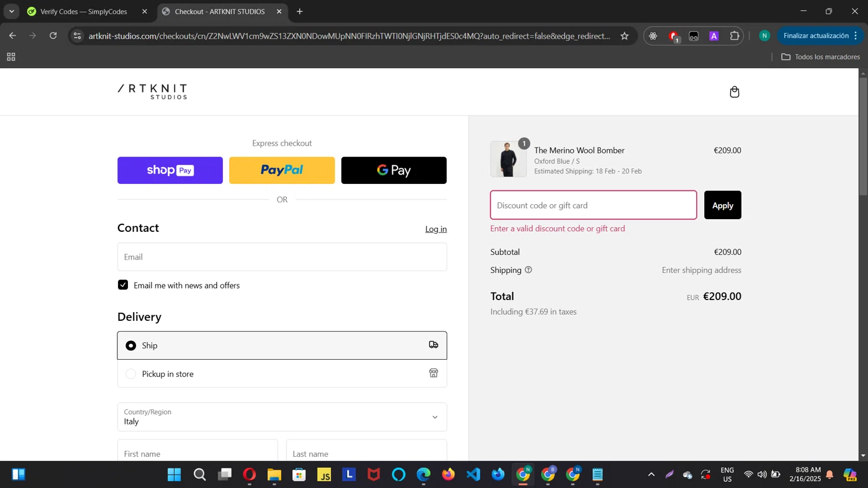Open Microsoft Store from taskbar
Image resolution: width=868 pixels, height=488 pixels.
pos(299,475)
